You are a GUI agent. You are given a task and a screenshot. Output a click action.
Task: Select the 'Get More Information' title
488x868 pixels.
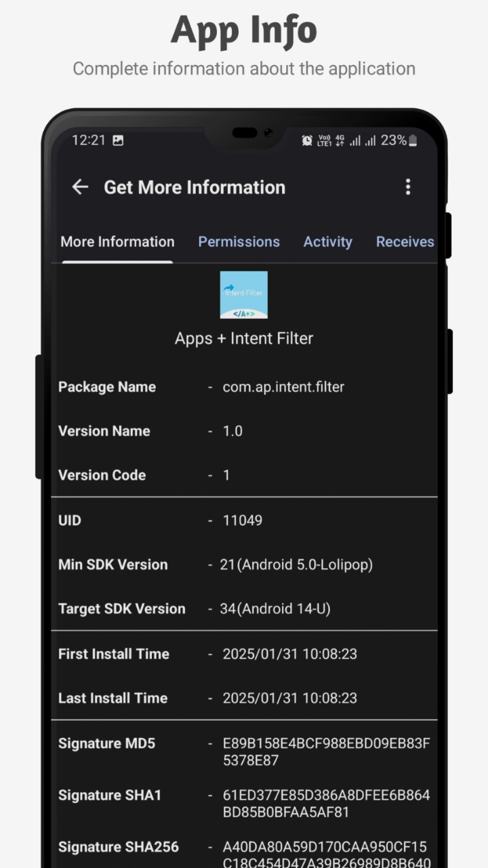195,187
